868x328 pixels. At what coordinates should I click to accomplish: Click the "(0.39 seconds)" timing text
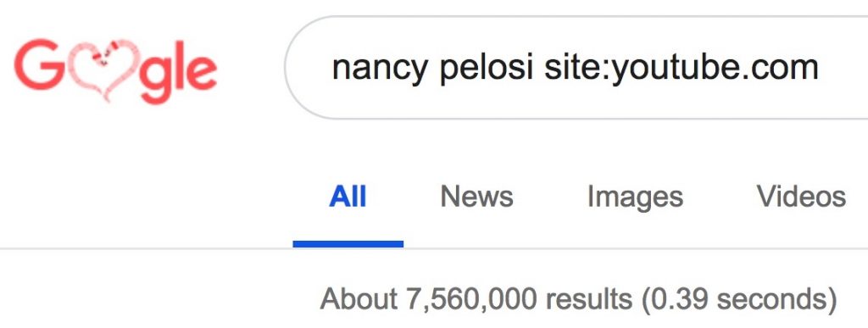tap(739, 299)
